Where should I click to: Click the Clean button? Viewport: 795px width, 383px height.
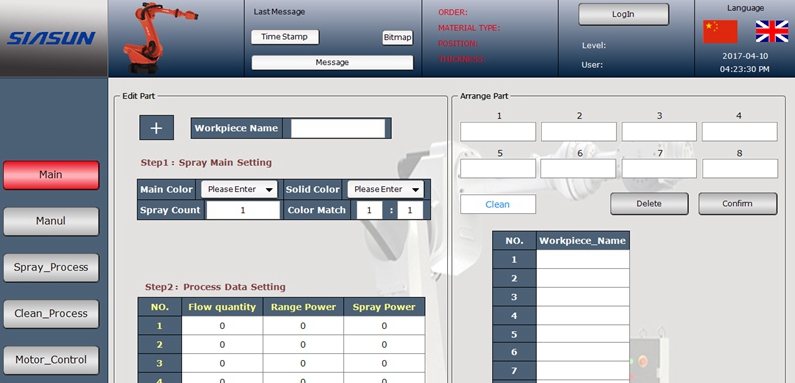497,204
